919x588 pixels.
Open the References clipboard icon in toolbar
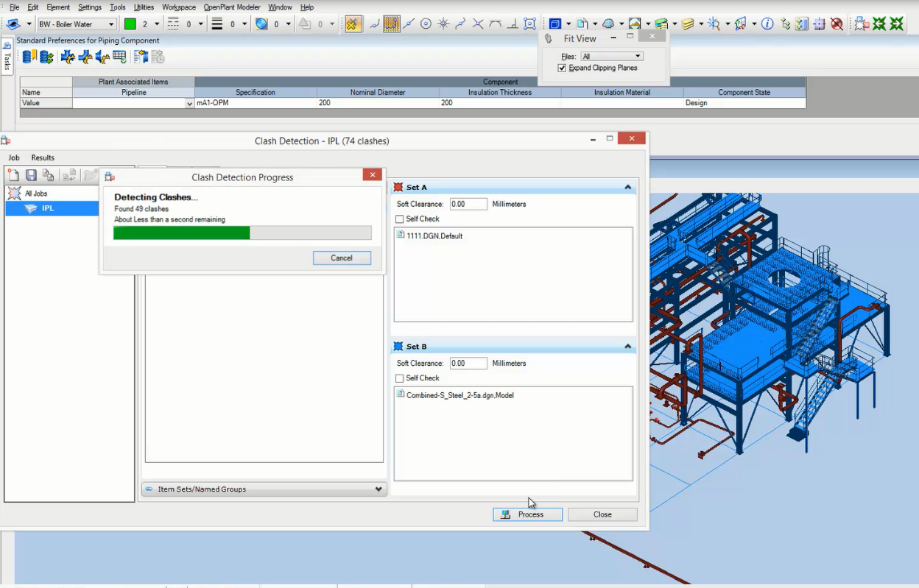point(582,24)
